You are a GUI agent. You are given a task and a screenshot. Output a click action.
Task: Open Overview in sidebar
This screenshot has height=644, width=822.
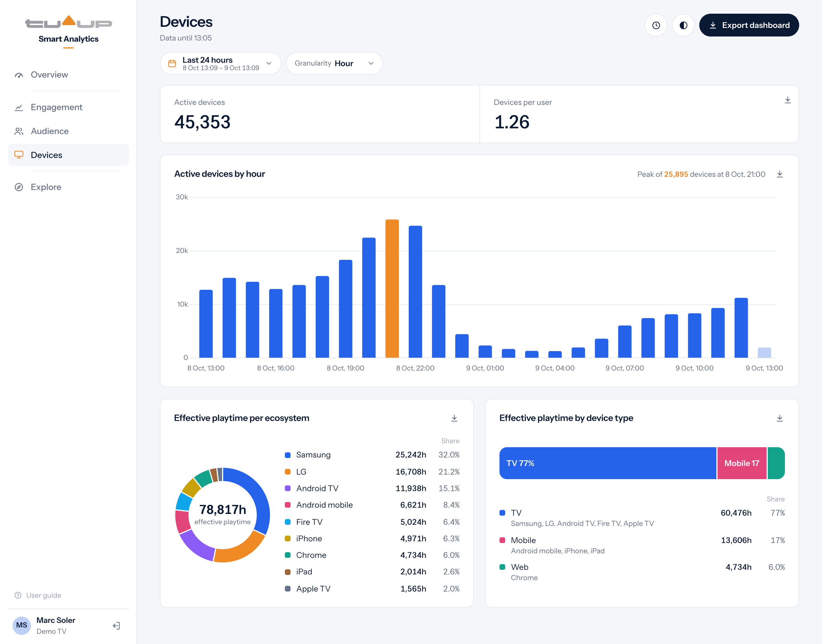[68, 75]
